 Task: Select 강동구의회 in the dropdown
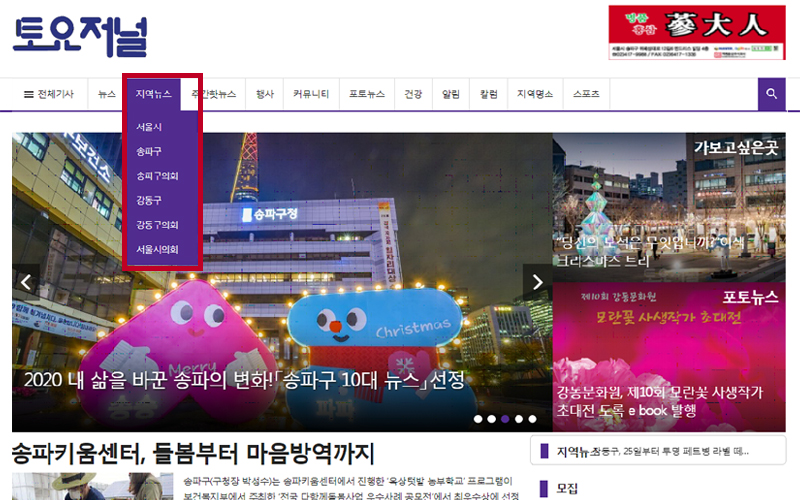157,225
